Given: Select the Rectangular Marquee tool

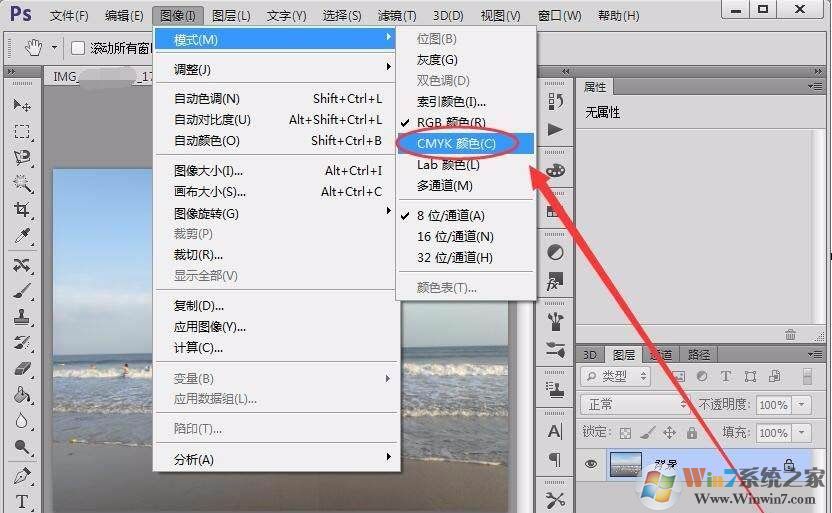Looking at the screenshot, I should click(21, 132).
